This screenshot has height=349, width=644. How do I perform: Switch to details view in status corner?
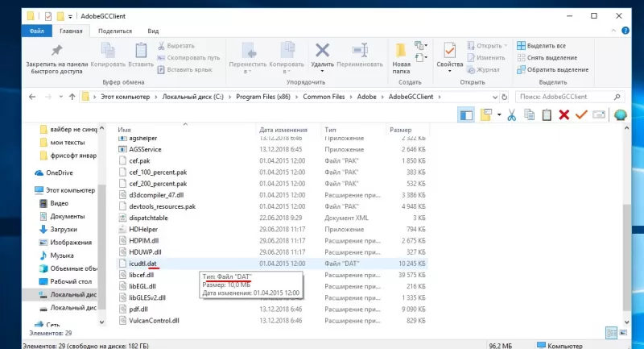point(611,333)
